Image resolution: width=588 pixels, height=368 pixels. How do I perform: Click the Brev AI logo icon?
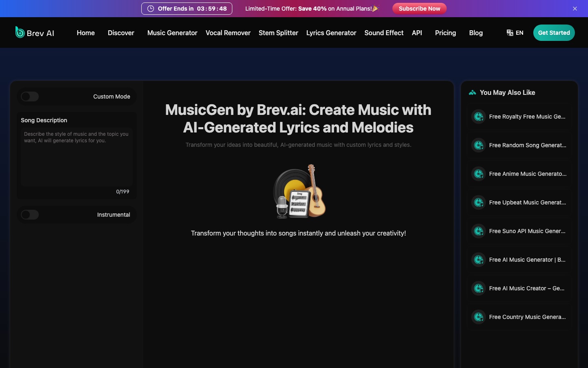20,32
